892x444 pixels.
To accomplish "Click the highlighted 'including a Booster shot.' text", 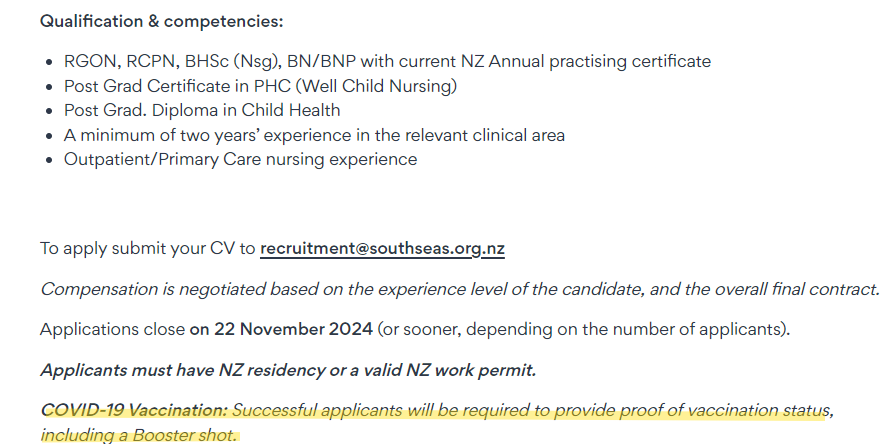I will pyautogui.click(x=139, y=434).
